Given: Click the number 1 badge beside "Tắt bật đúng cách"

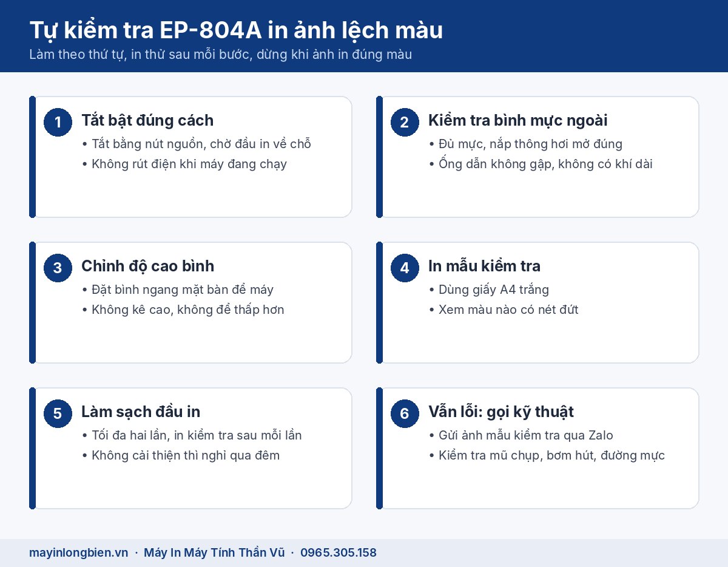Looking at the screenshot, I should [58, 122].
